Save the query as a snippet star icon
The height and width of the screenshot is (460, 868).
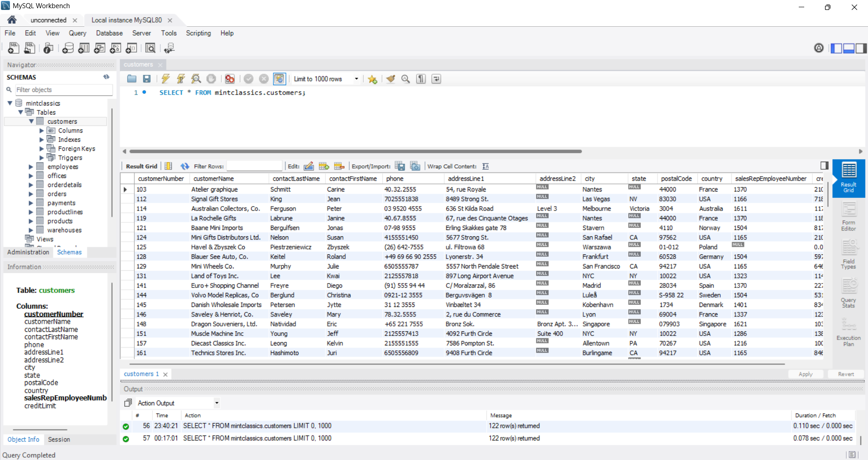click(x=372, y=79)
